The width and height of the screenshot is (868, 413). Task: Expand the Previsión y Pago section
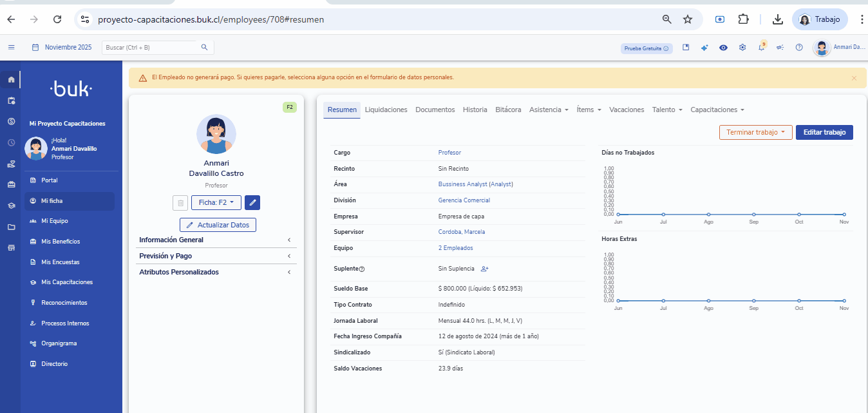215,256
